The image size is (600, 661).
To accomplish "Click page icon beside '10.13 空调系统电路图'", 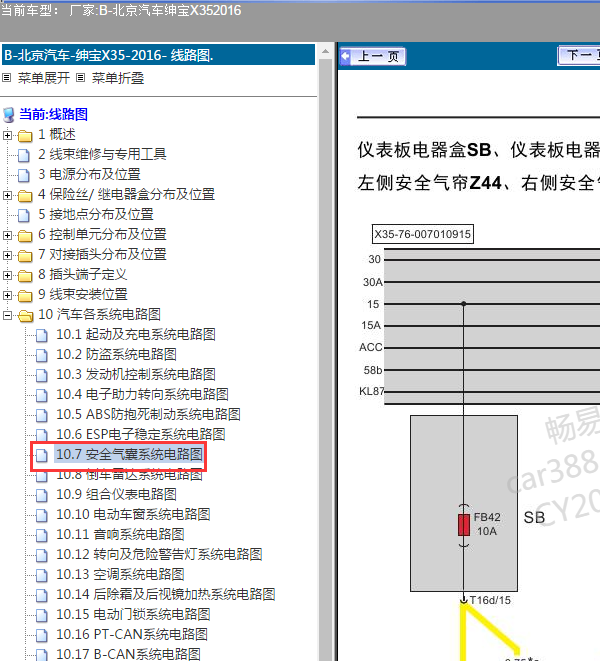I will (42, 575).
